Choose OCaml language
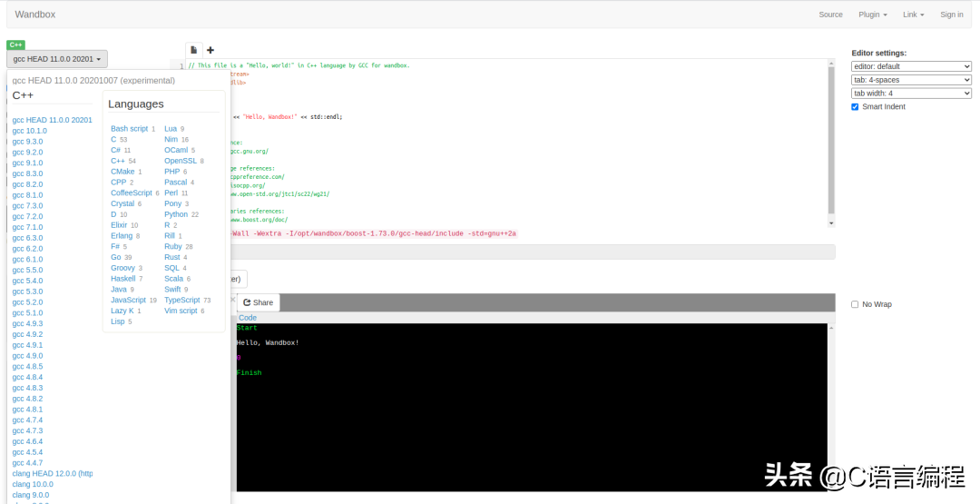The image size is (980, 504). click(x=176, y=150)
